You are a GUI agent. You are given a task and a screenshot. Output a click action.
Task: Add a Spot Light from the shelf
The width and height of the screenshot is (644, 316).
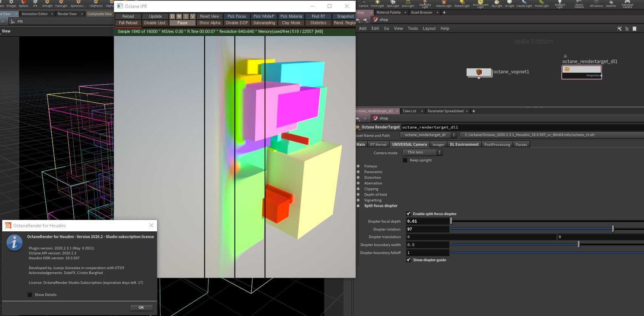click(x=393, y=4)
